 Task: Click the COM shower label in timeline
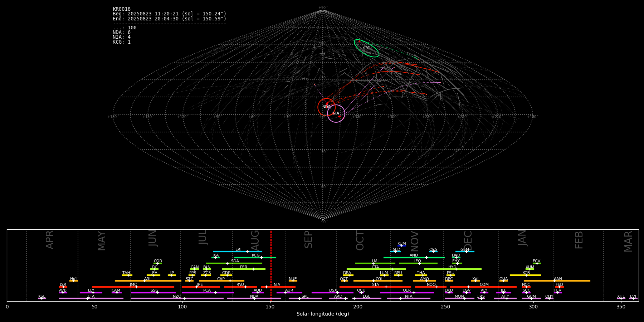coord(484,285)
